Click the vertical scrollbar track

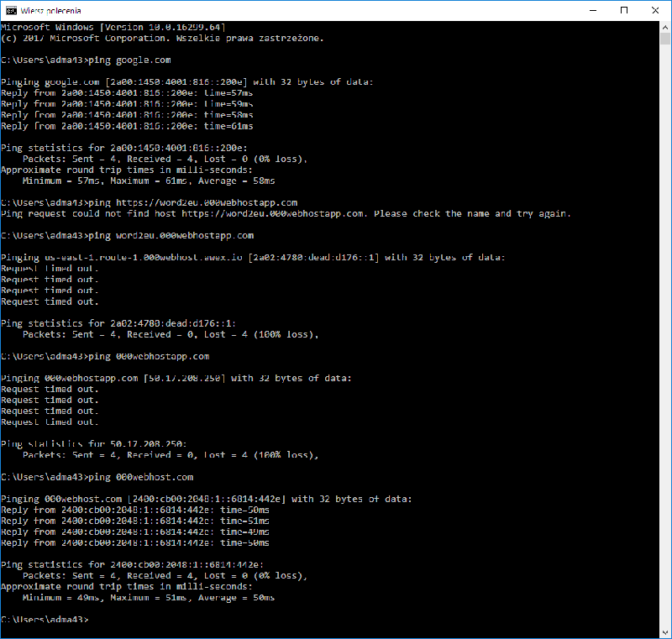[x=664, y=336]
